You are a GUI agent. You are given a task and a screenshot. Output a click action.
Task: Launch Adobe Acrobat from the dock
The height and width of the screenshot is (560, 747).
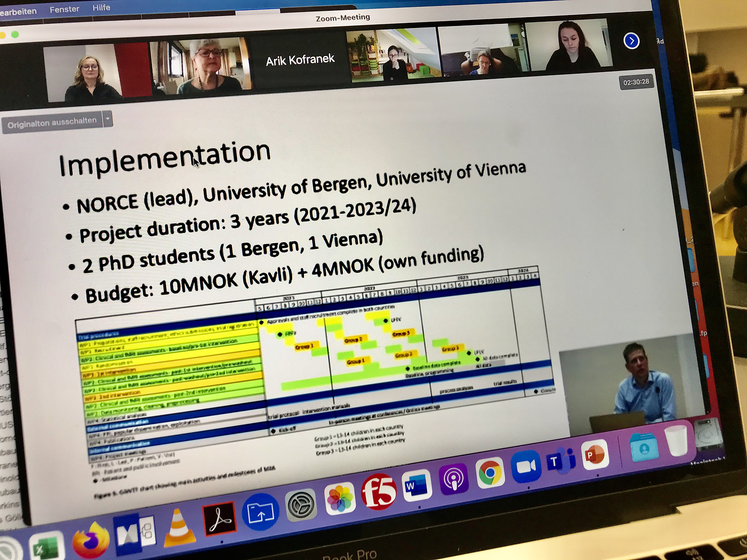click(219, 519)
